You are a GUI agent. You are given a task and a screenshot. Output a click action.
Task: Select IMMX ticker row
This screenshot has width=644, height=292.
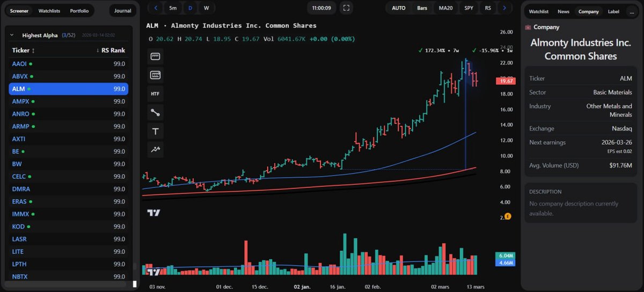pos(69,214)
